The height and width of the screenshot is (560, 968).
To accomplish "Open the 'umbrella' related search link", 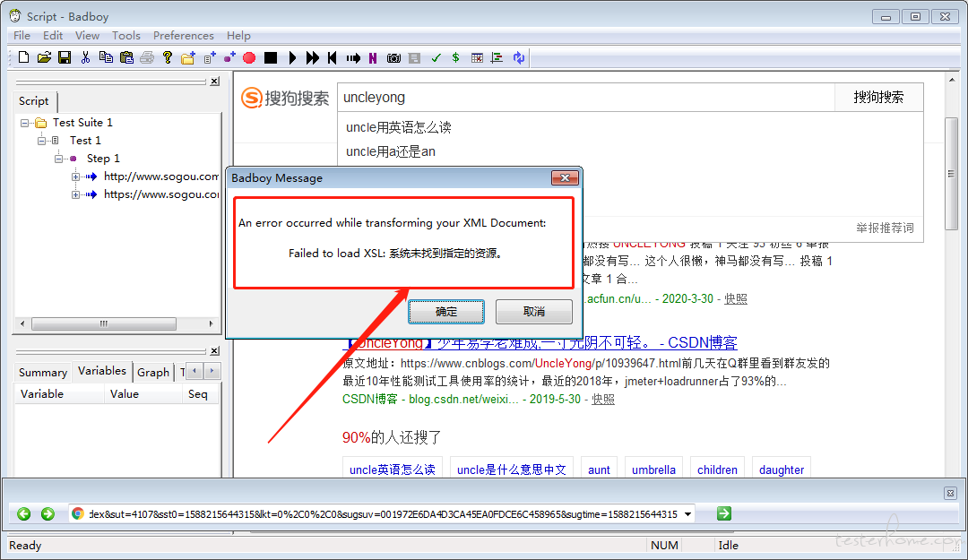I will click(x=653, y=470).
